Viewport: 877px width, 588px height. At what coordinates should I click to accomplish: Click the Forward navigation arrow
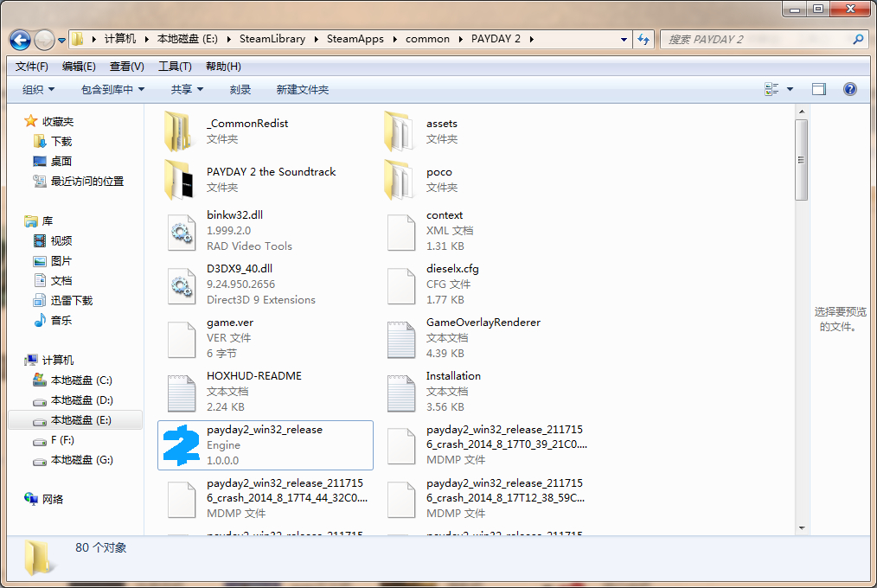click(x=44, y=40)
